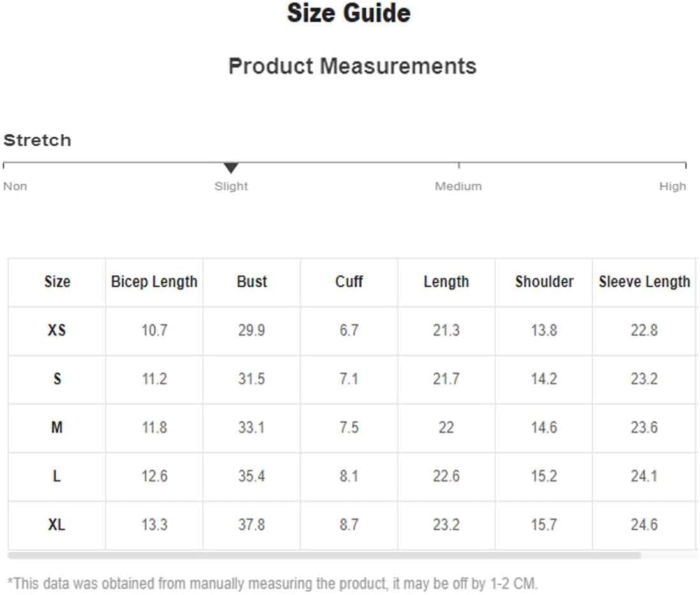Select the XS size row label
This screenshot has height=595, width=700.
coord(57,331)
